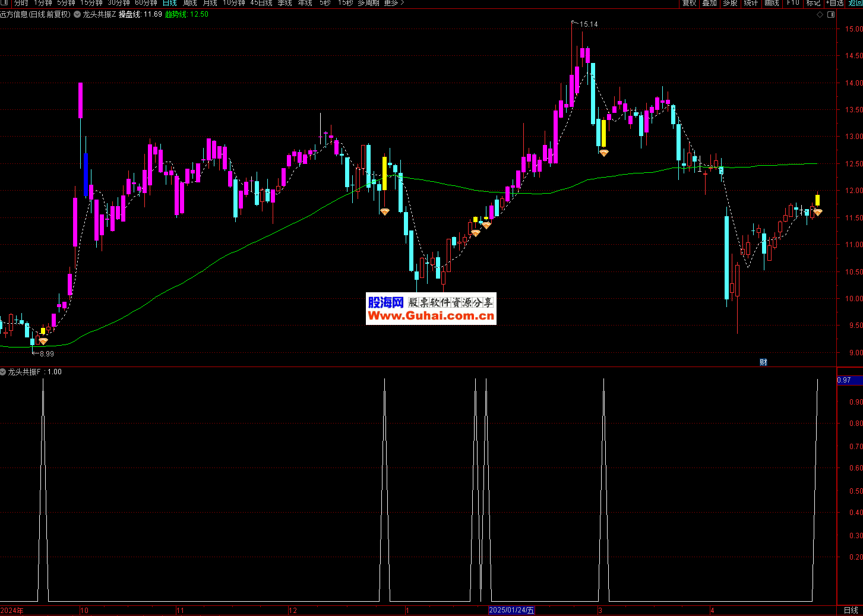Open the 龙头共振Z indicator dropdown
863x616 pixels.
pos(77,14)
